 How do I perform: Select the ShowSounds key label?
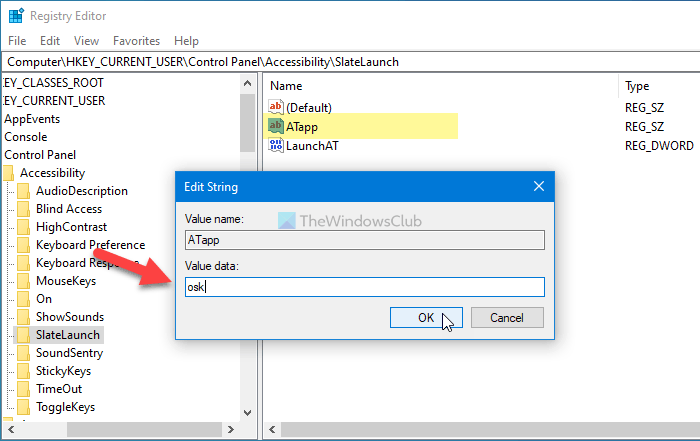tap(70, 317)
